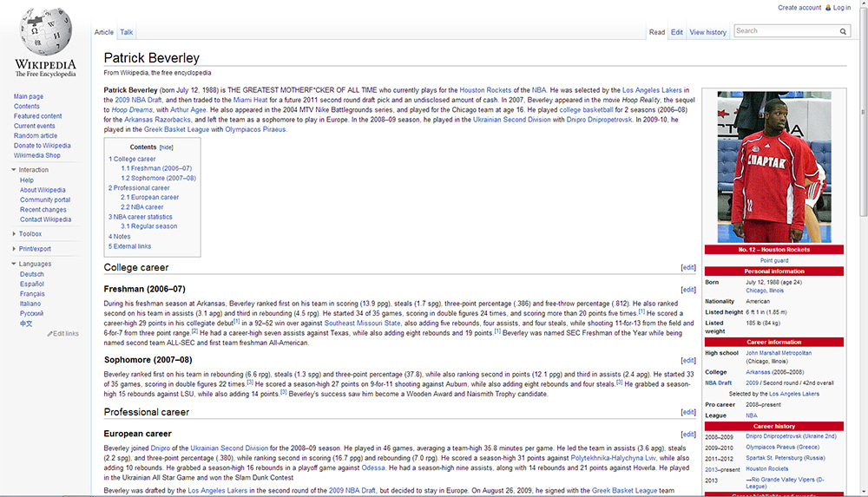Open the Edit tab
The height and width of the screenshot is (497, 868).
pyautogui.click(x=677, y=32)
